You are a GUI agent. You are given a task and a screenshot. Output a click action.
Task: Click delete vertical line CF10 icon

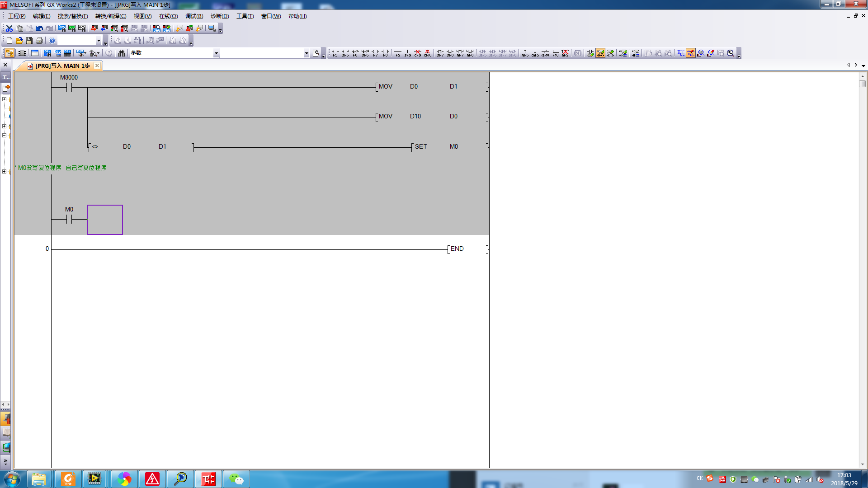[x=428, y=53]
